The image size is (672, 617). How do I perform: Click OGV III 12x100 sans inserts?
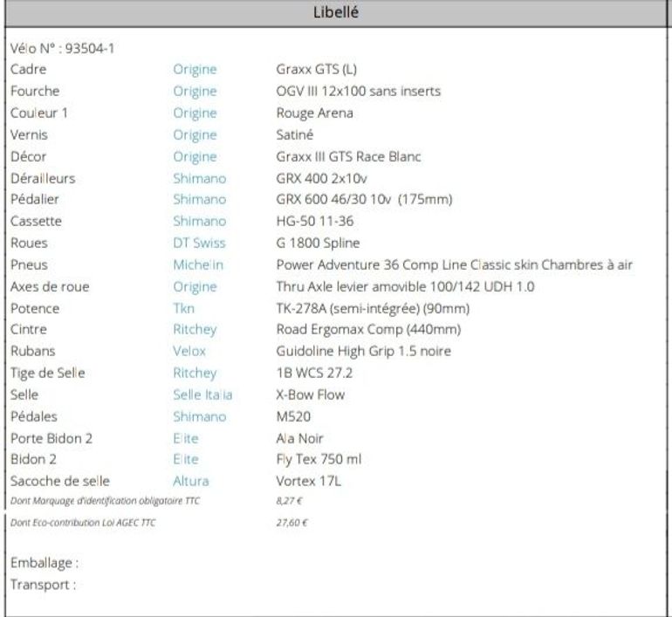coord(359,91)
